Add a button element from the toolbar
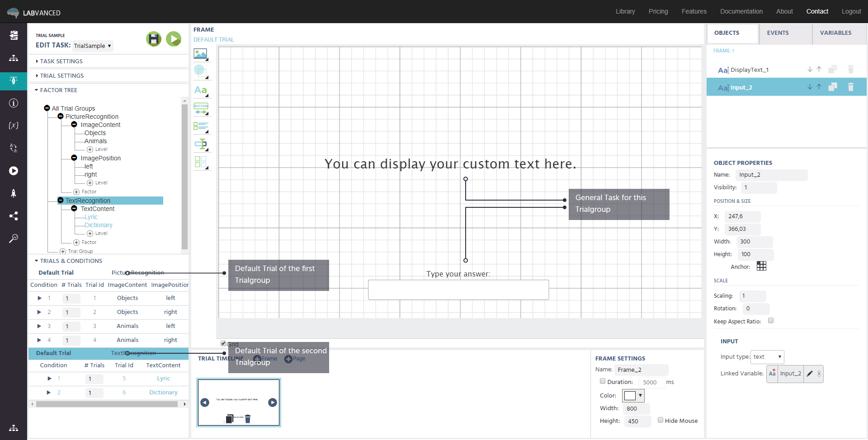Image resolution: width=868 pixels, height=440 pixels. (201, 108)
